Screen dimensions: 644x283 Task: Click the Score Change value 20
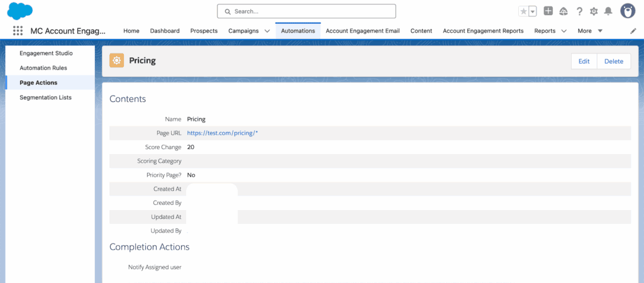191,147
